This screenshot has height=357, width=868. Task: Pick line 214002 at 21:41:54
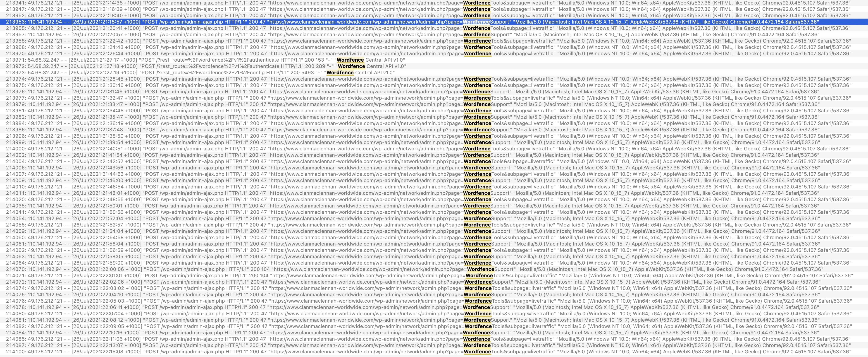click(434, 155)
